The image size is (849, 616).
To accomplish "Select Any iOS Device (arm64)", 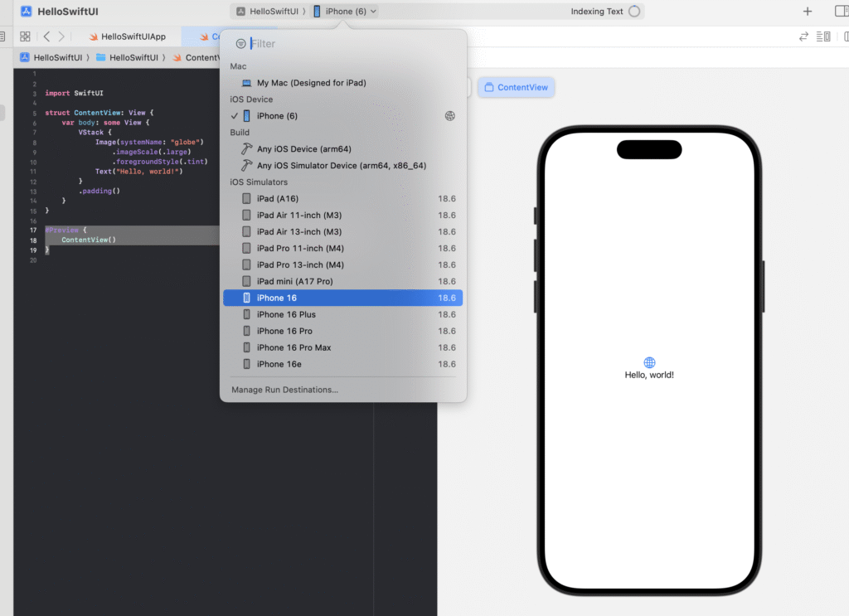I will (342, 149).
